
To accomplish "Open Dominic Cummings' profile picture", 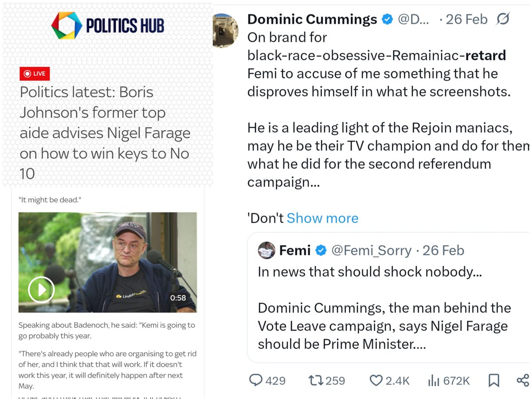I will pyautogui.click(x=227, y=30).
